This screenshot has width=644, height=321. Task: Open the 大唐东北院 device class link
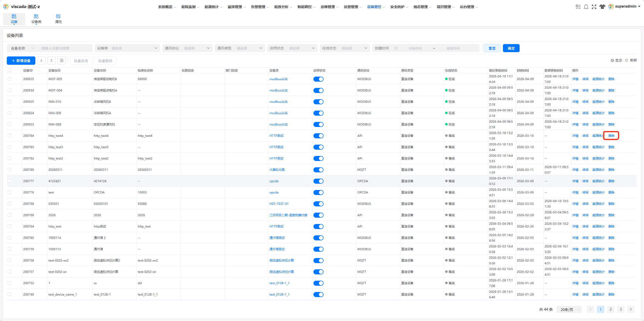277,170
